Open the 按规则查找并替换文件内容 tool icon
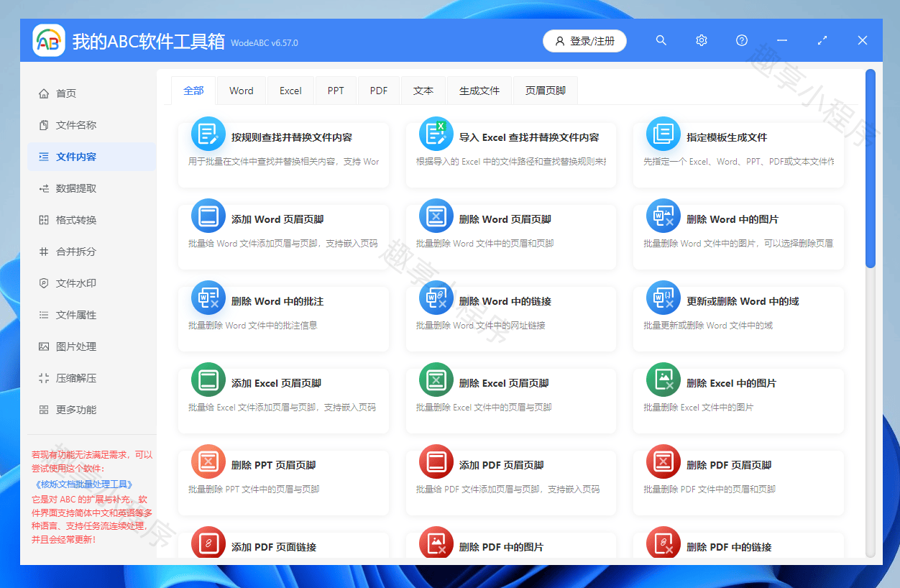The height and width of the screenshot is (588, 900). (x=208, y=134)
